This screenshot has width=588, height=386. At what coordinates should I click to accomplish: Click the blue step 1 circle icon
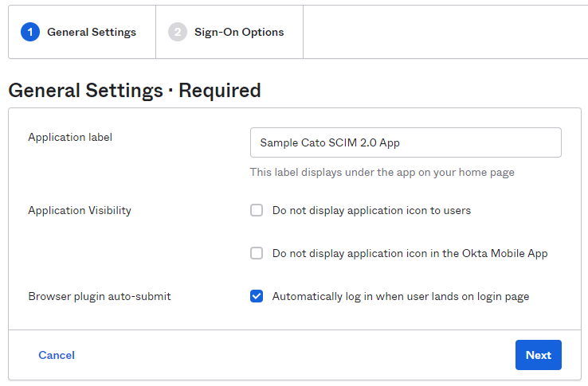tap(30, 33)
